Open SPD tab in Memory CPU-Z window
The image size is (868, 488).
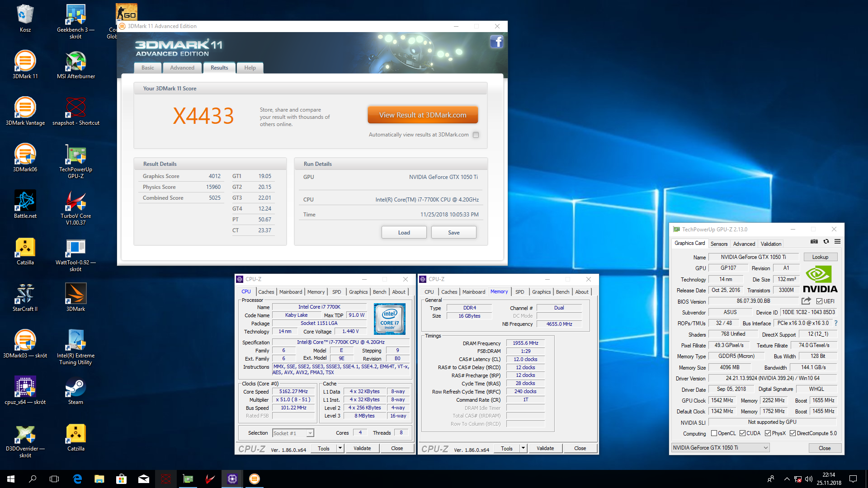[519, 292]
